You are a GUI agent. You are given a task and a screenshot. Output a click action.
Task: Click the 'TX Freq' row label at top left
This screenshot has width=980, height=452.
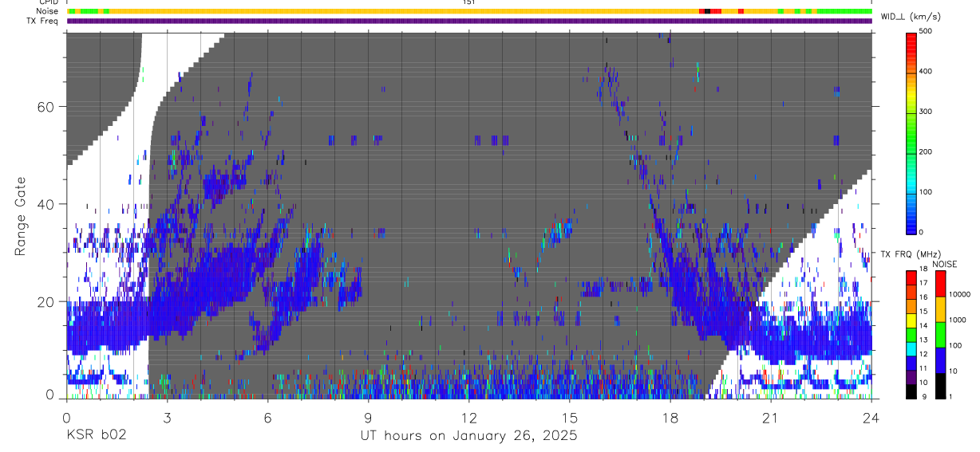click(x=44, y=21)
